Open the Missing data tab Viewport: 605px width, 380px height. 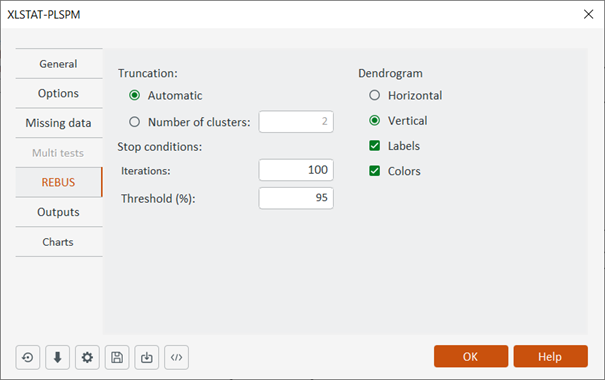tap(59, 123)
